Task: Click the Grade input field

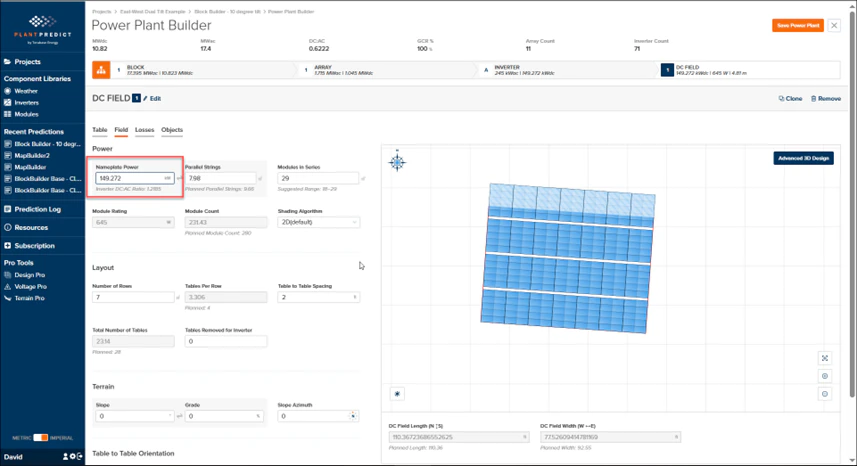Action: tap(224, 416)
